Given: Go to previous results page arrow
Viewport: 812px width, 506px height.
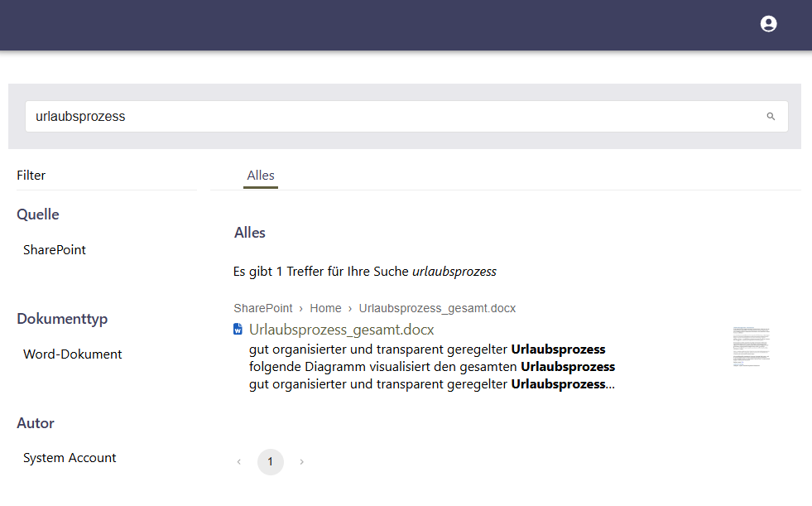Looking at the screenshot, I should (239, 462).
